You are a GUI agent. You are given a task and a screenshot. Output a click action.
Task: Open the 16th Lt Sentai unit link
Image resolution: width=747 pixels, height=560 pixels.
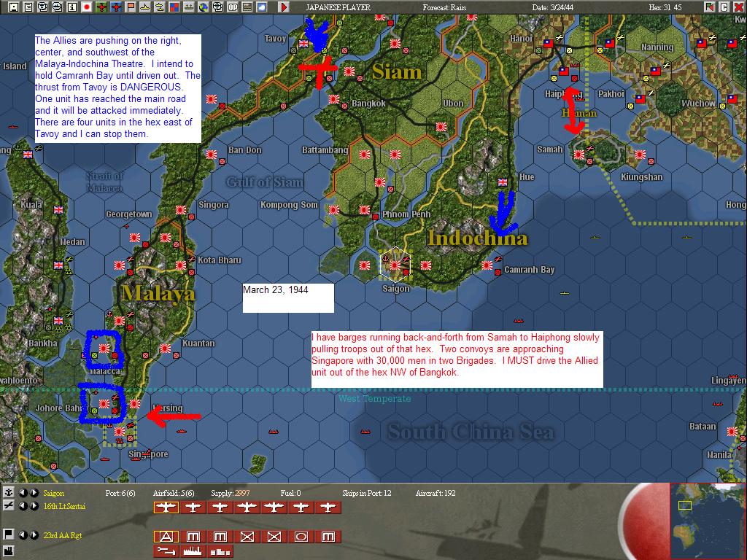pos(64,506)
